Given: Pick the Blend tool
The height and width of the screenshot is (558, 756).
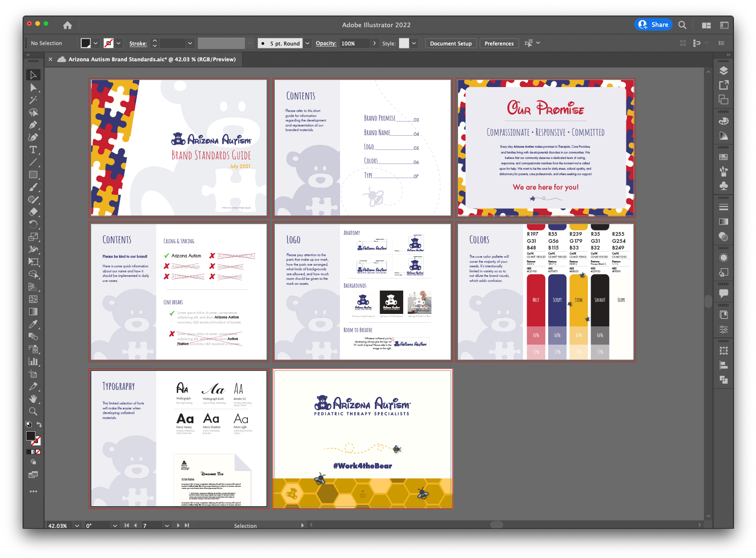Looking at the screenshot, I should pyautogui.click(x=33, y=337).
